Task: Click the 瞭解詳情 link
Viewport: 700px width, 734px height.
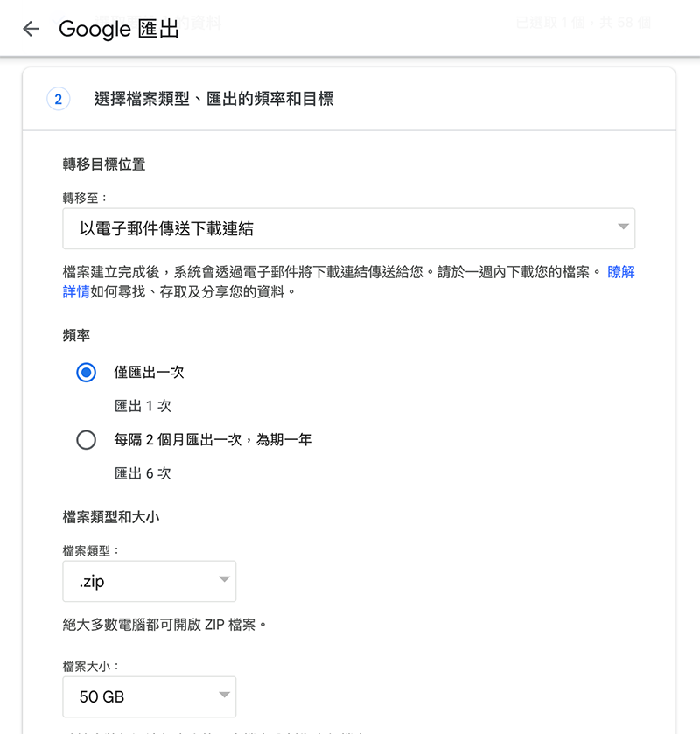Action: click(x=621, y=272)
